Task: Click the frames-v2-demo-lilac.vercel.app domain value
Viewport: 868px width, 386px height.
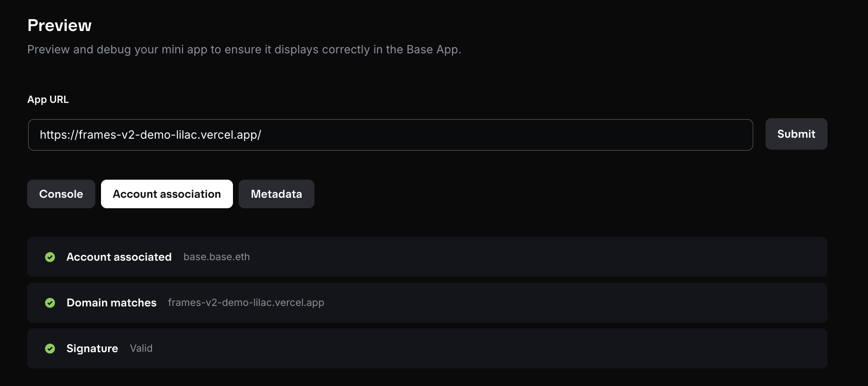Action: point(246,303)
